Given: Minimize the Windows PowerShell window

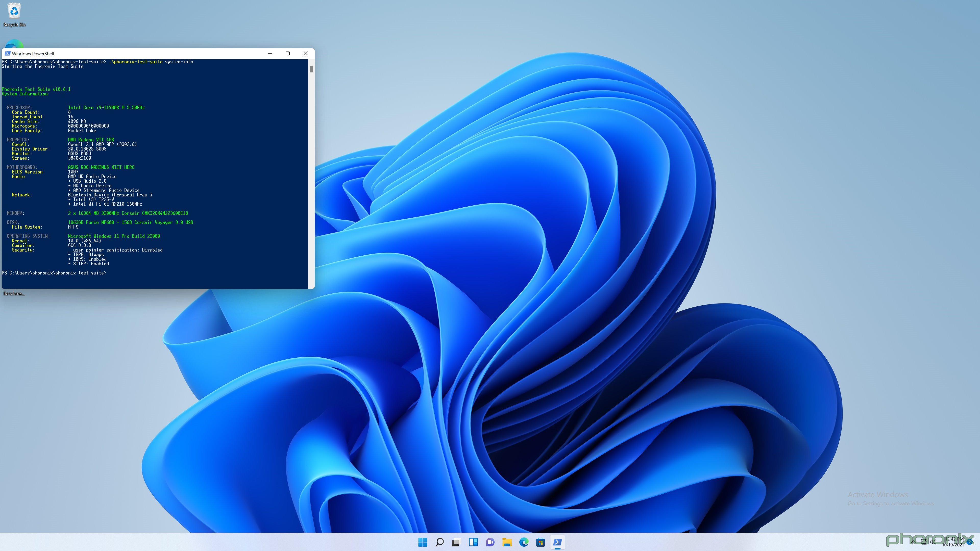Looking at the screenshot, I should tap(270, 54).
